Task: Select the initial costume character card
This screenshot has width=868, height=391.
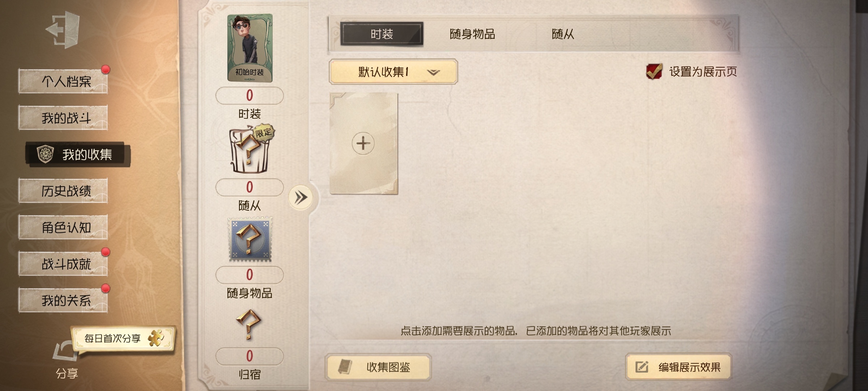Action: click(250, 47)
